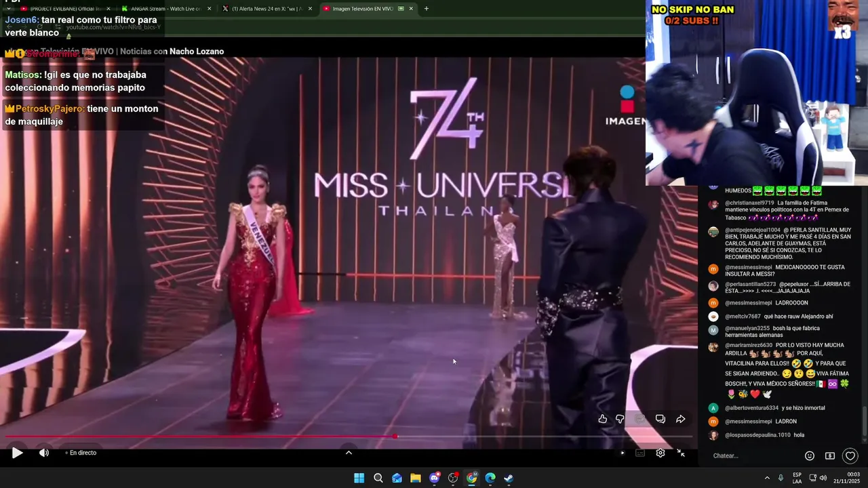This screenshot has height=488, width=868.
Task: Click the streamer webcam overlay
Action: [756, 93]
